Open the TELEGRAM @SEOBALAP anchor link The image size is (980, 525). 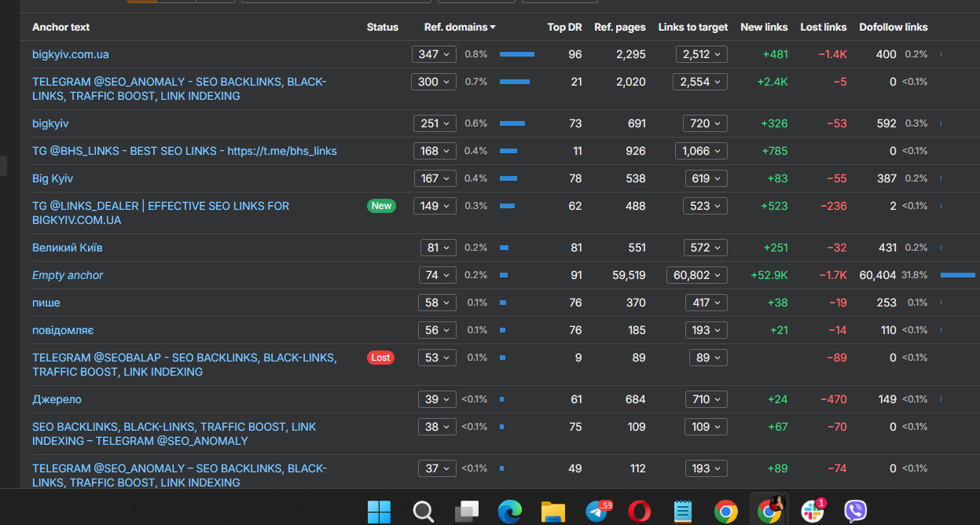pyautogui.click(x=185, y=365)
